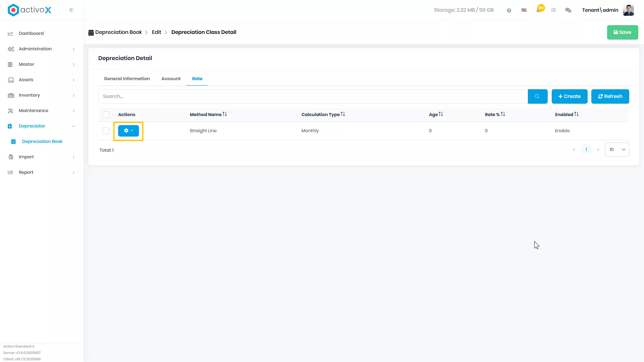
Task: Click the activoX logo
Action: tap(30, 10)
